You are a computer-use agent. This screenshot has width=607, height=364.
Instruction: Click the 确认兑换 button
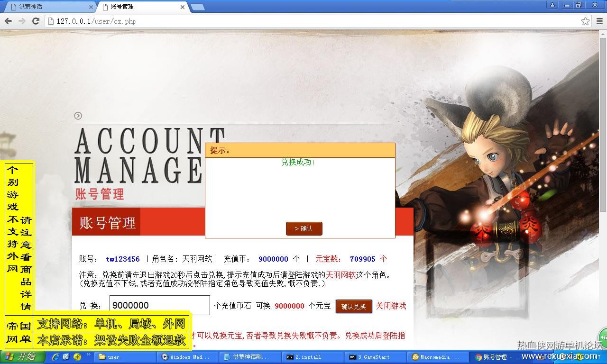pos(354,306)
